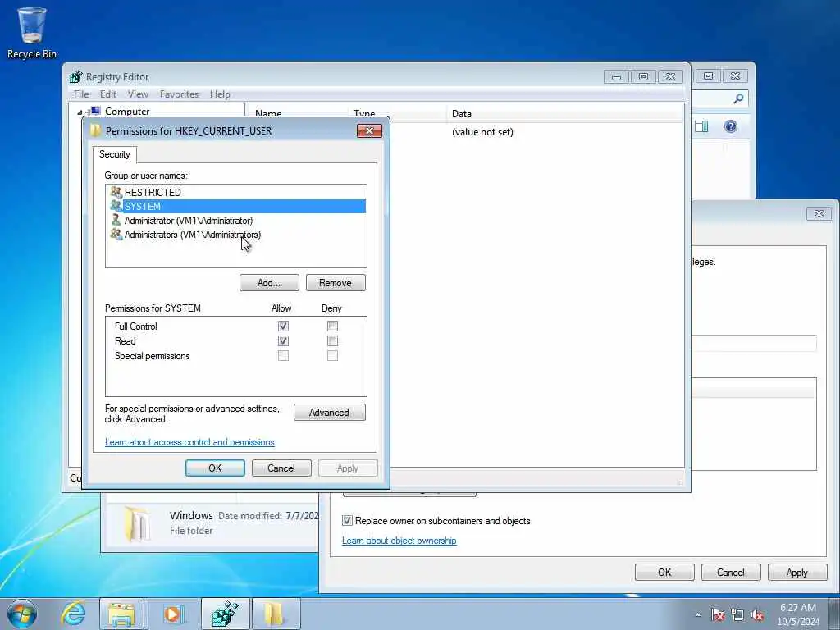Click Allow checkbox for Special permissions
840x630 pixels.
click(283, 356)
